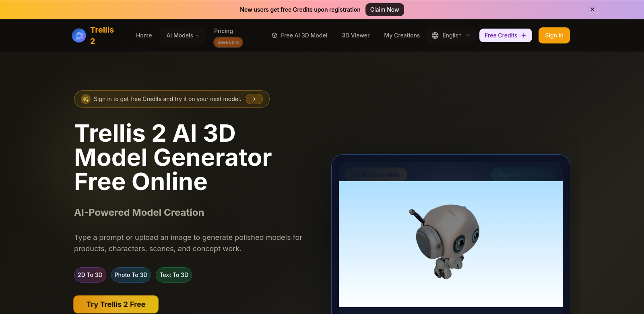Click the plus icon on Free Credits
Image resolution: width=644 pixels, height=314 pixels.
pos(524,35)
